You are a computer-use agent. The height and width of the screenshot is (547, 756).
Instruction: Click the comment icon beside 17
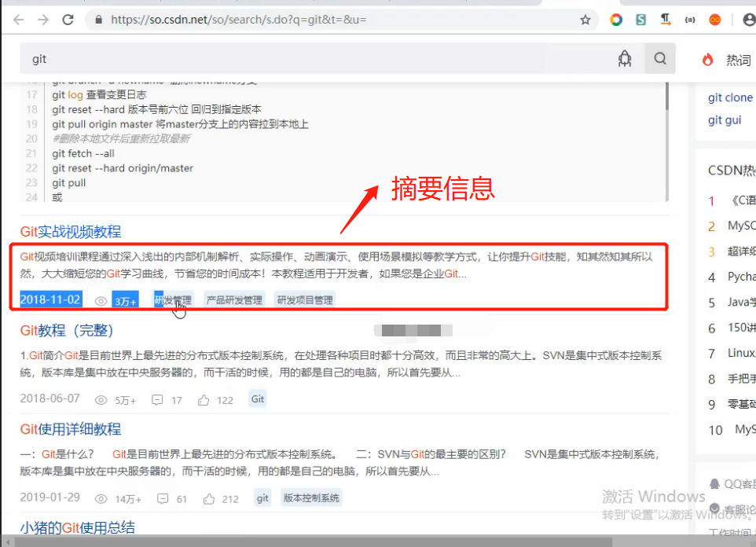coord(157,400)
